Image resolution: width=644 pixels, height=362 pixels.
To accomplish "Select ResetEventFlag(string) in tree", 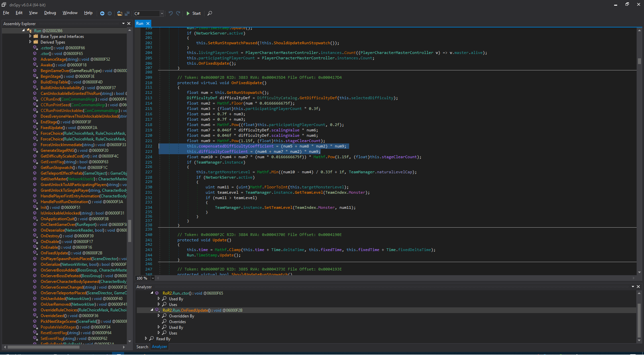I will (76, 333).
